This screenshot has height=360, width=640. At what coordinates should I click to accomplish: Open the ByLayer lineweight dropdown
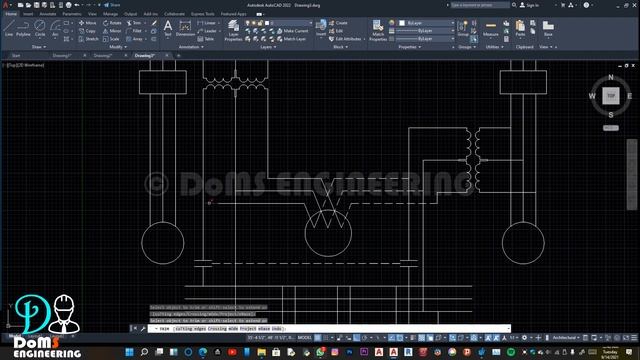click(x=424, y=31)
